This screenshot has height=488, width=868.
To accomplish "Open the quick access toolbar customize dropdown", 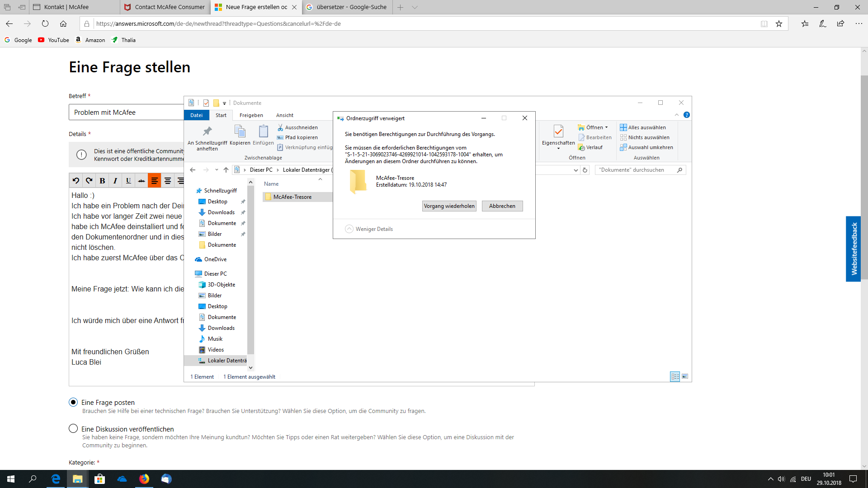I will [x=225, y=103].
